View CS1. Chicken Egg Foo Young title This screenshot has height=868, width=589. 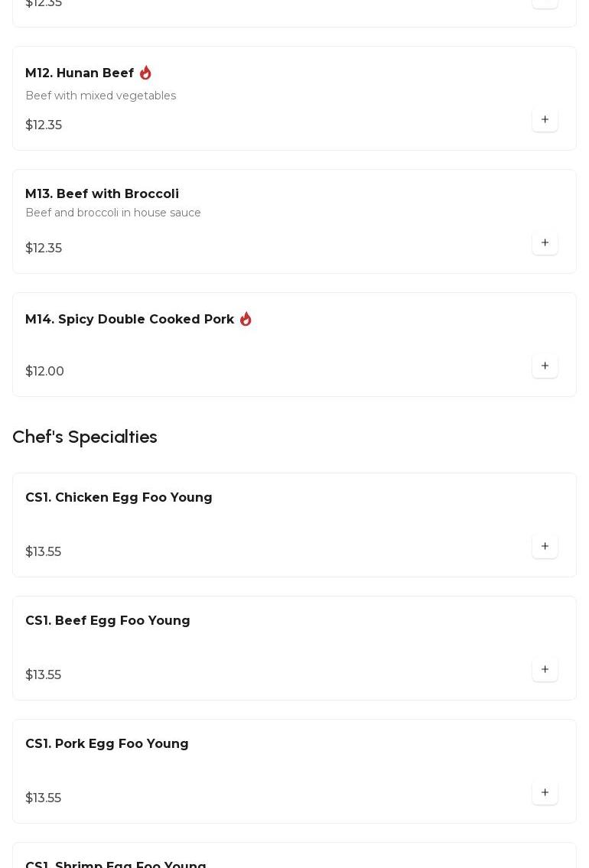coord(119,498)
